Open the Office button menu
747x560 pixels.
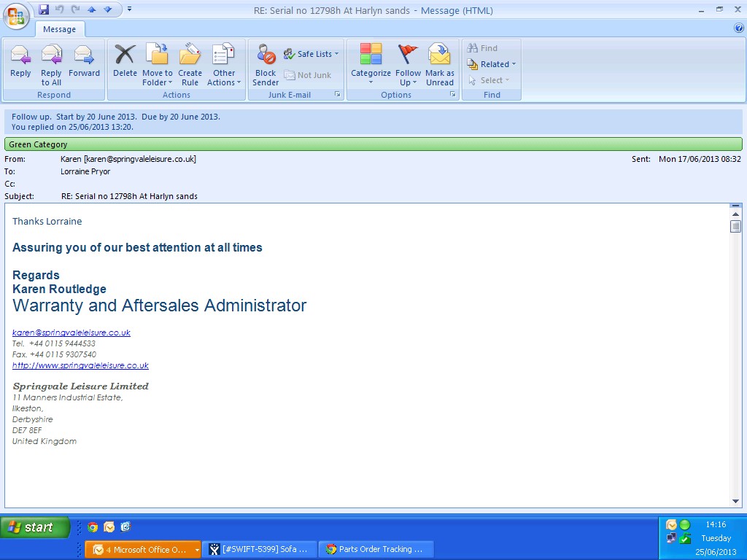coord(16,16)
